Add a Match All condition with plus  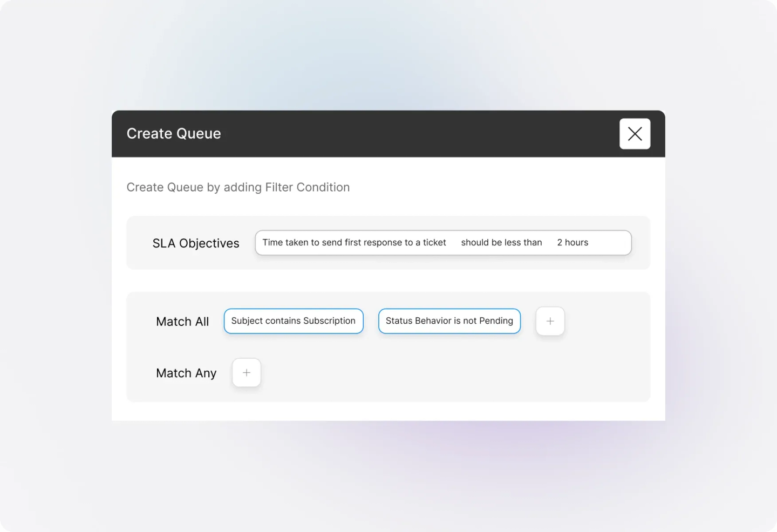[x=550, y=321]
